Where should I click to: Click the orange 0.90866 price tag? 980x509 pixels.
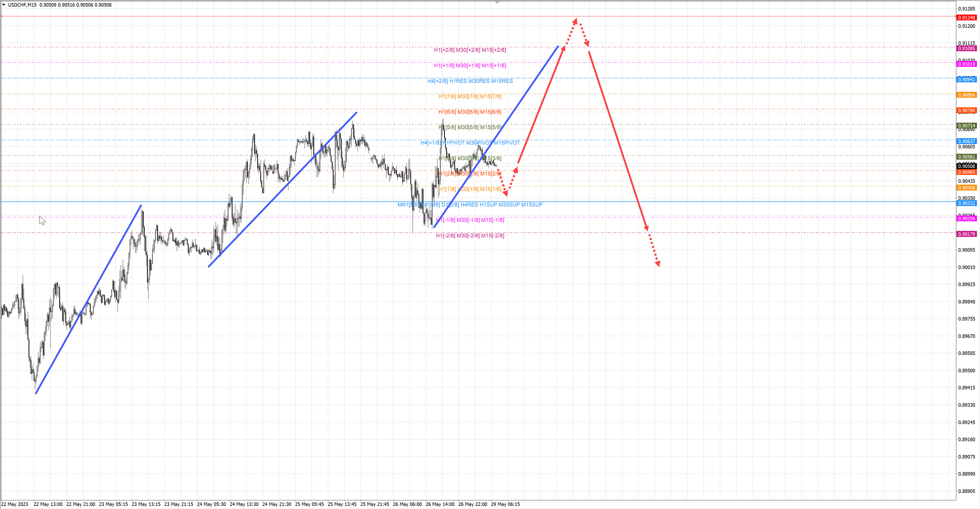point(966,95)
